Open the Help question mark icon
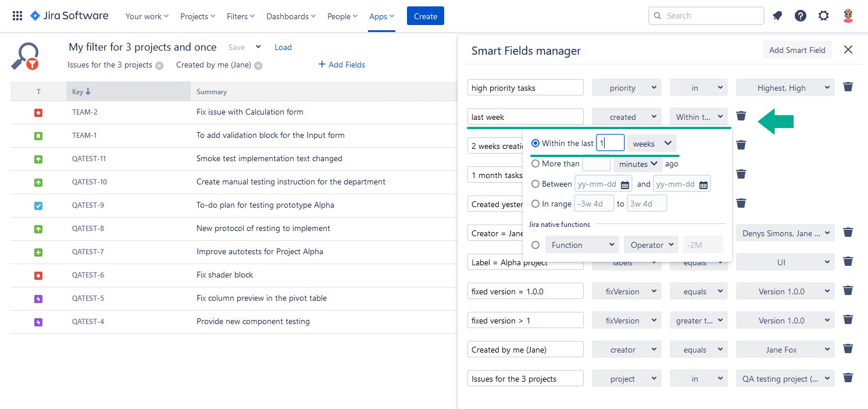The width and height of the screenshot is (868, 409). pyautogui.click(x=801, y=16)
